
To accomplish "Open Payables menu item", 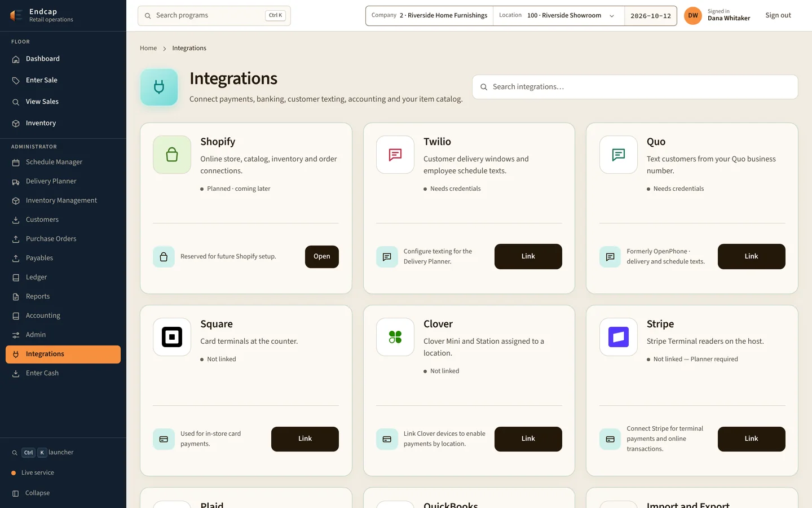I will click(x=63, y=258).
